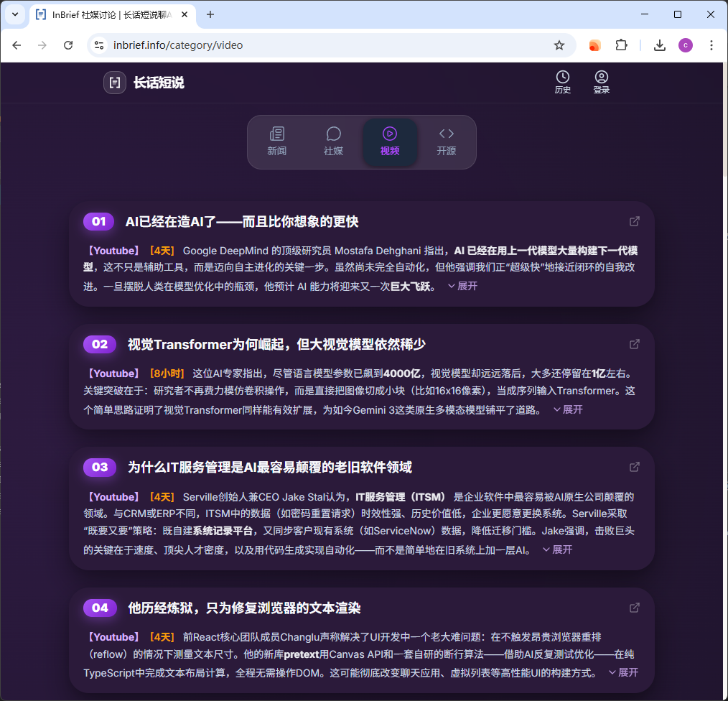Switch to the 开源 tab
Screen dimensions: 728x701
coord(446,141)
